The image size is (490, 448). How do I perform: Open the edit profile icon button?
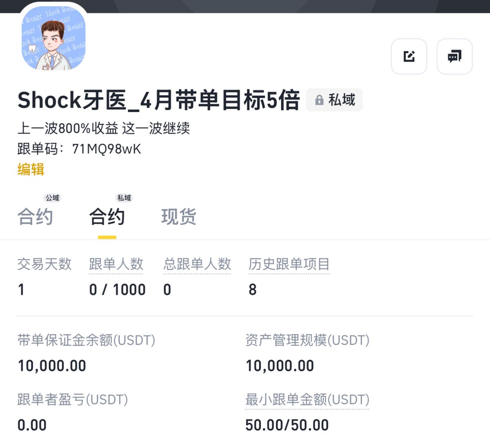409,56
